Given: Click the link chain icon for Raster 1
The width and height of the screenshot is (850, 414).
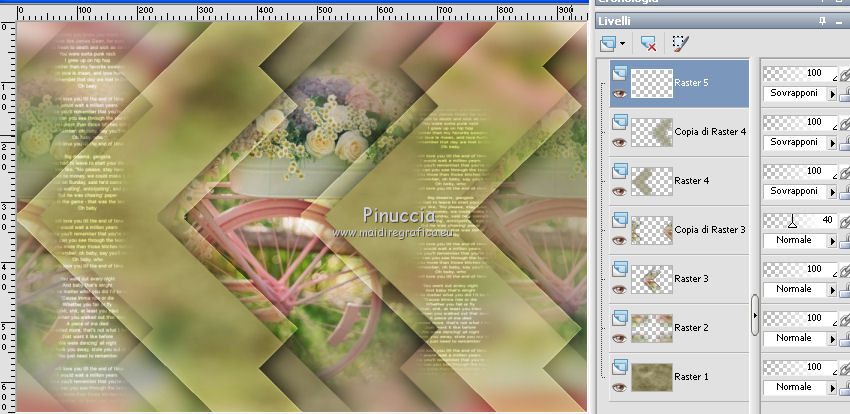Looking at the screenshot, I should click(845, 369).
